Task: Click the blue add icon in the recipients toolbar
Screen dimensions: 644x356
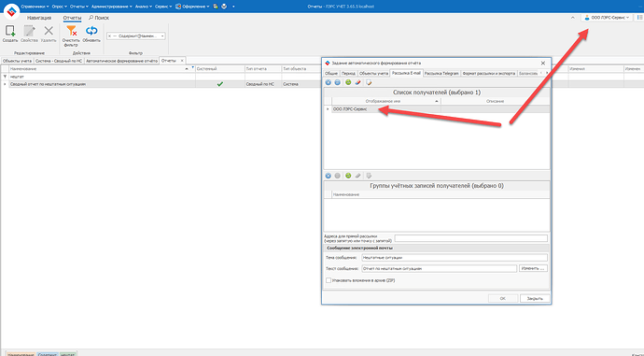Action: click(x=328, y=82)
